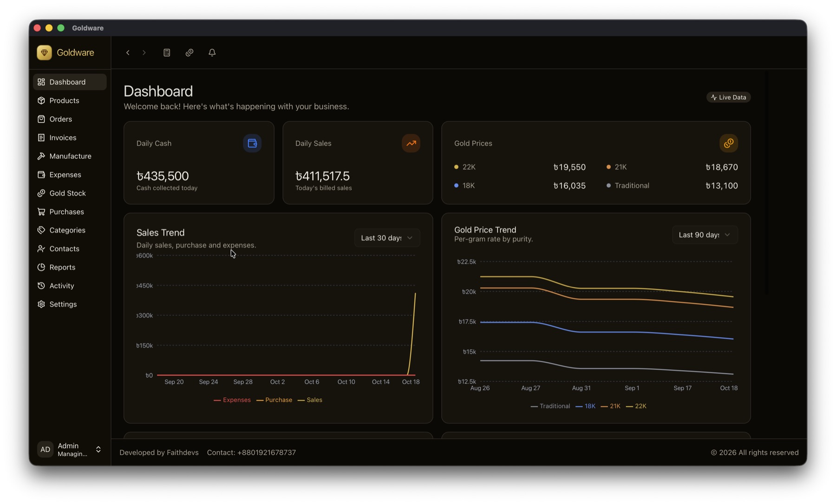Click the Gold Prices coins icon

click(729, 143)
